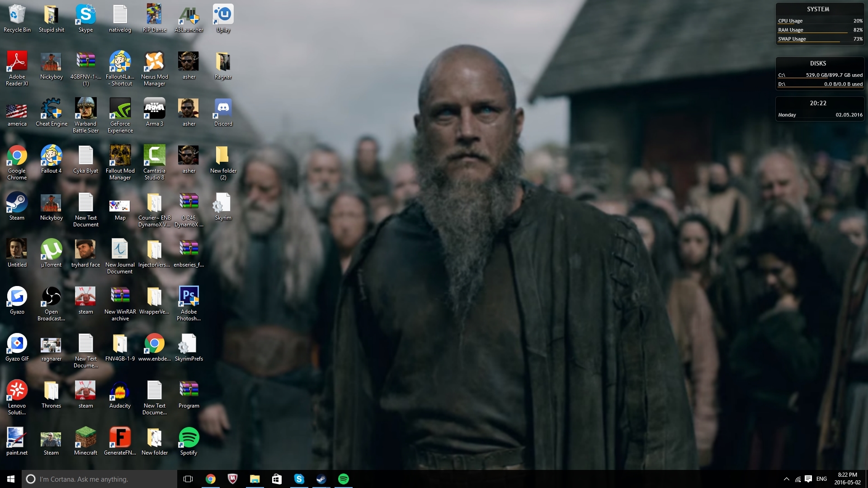Open Skype from the taskbar
868x488 pixels.
coord(299,479)
